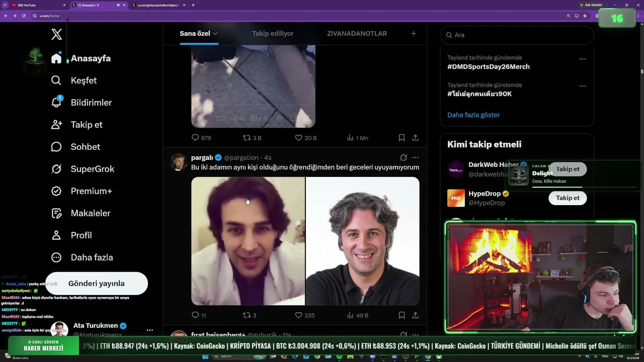Share the pargalı post
The width and height of the screenshot is (644, 362).
415,315
